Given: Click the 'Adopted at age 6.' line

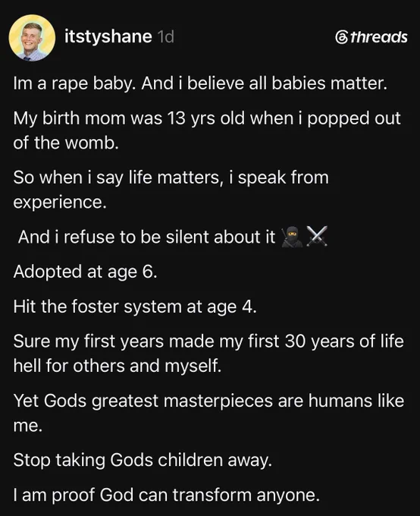Looking at the screenshot, I should click(85, 272).
